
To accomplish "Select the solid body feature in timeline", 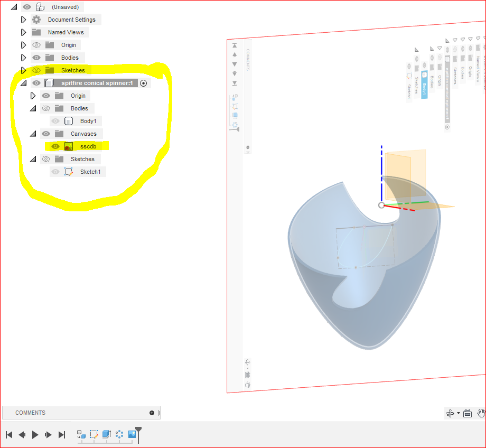I will (107, 434).
